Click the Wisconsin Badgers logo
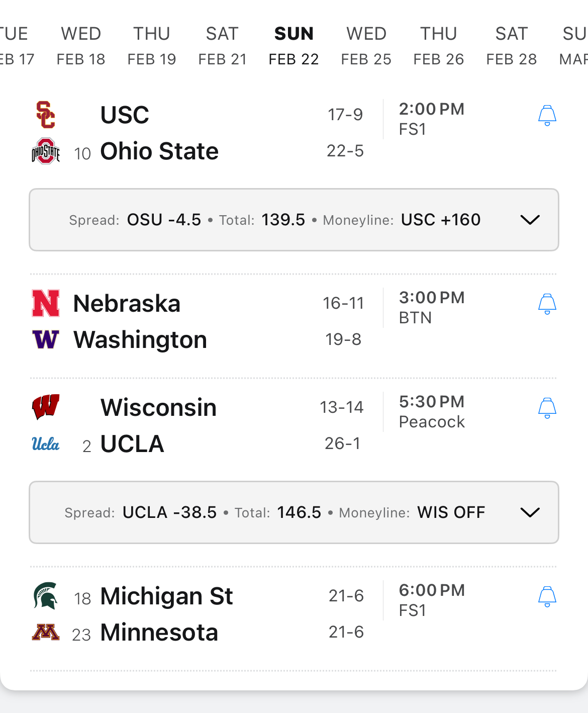This screenshot has height=713, width=588. coord(46,407)
